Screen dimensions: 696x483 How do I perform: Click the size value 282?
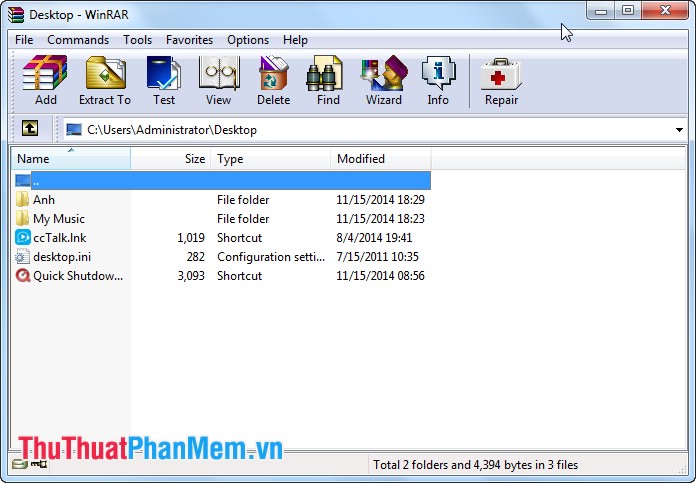tap(196, 257)
